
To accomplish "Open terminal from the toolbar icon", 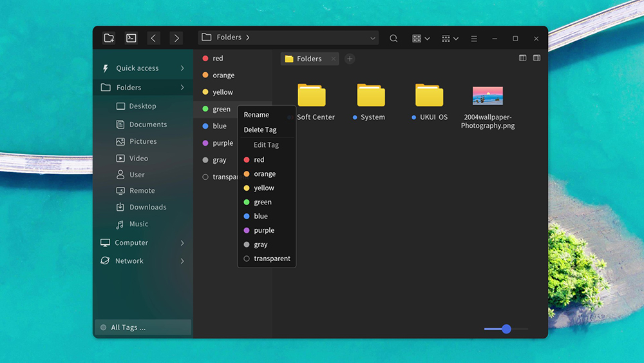I will click(131, 38).
